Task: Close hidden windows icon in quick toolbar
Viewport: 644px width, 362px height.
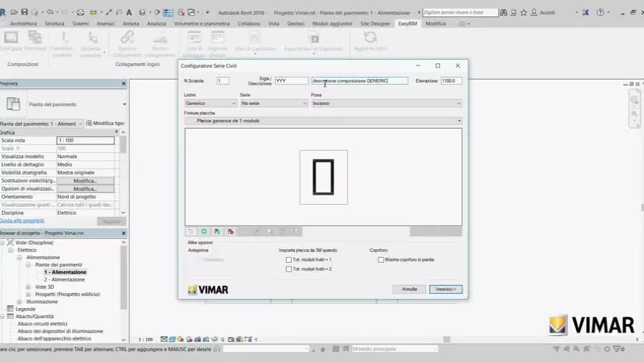Action: coord(181,12)
